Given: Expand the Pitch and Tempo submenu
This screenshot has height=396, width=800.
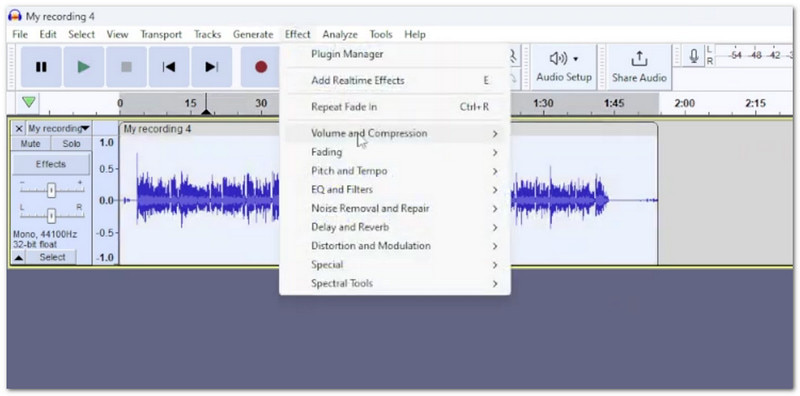Looking at the screenshot, I should pyautogui.click(x=395, y=171).
